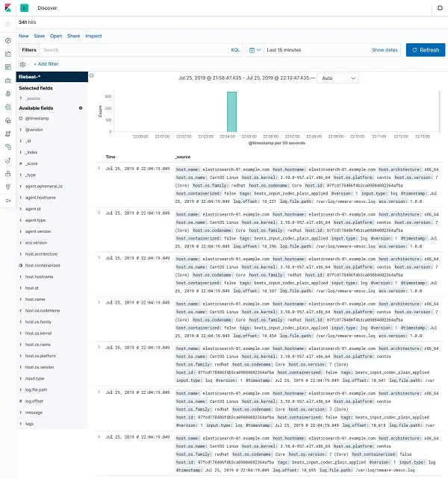Click the Refresh button
Viewport: 448px width, 479px height.
[426, 50]
